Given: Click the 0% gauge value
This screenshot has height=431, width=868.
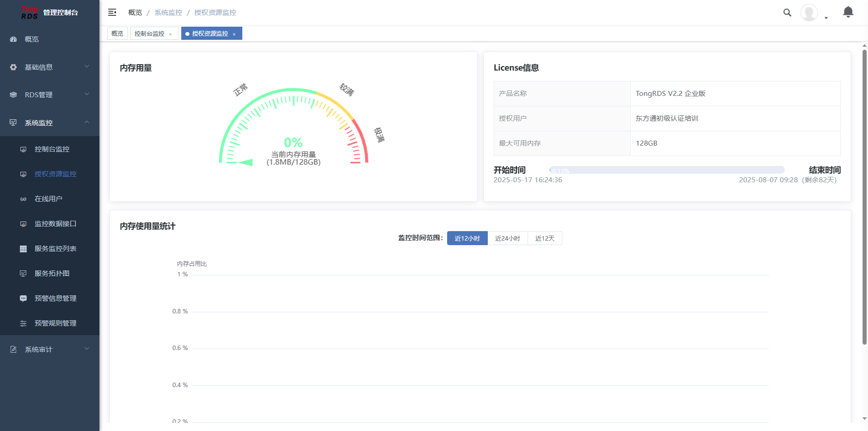Looking at the screenshot, I should (293, 142).
